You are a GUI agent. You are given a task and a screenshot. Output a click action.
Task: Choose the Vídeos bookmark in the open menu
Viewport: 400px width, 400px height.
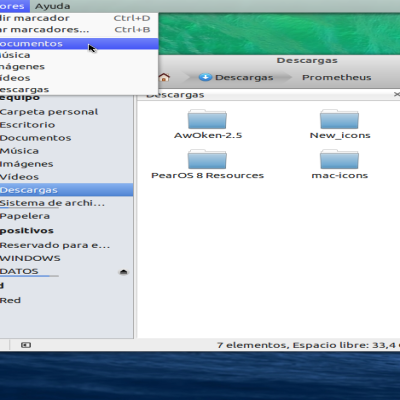tap(79, 78)
